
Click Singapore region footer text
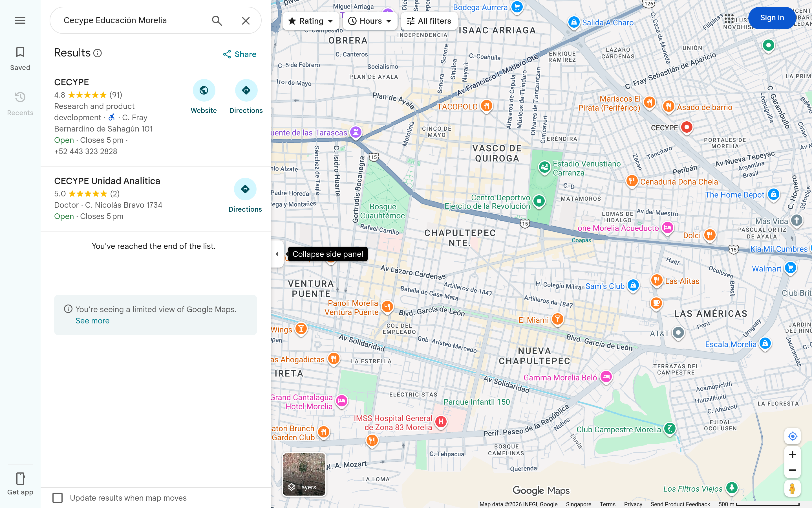(x=579, y=504)
